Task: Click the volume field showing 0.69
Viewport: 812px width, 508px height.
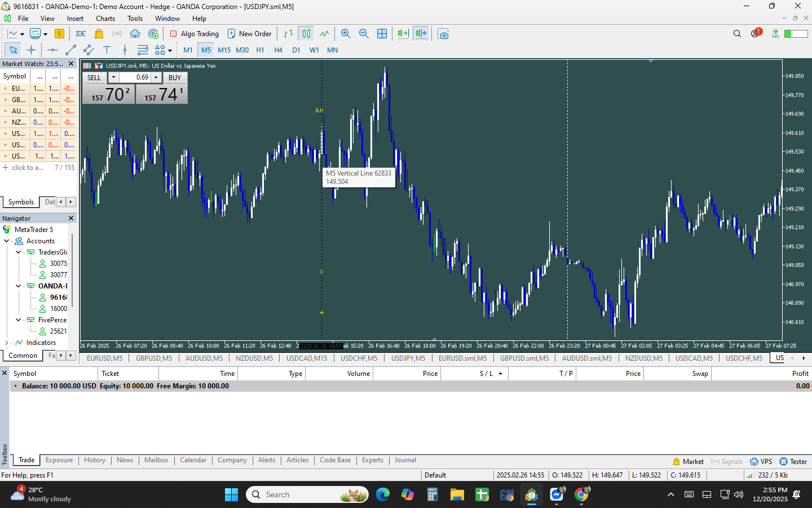Action: [135, 77]
